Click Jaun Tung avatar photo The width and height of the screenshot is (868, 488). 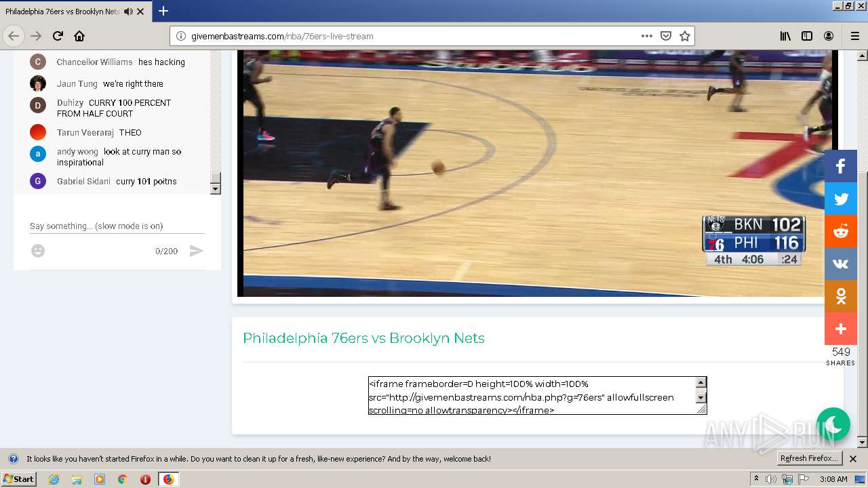tap(38, 83)
